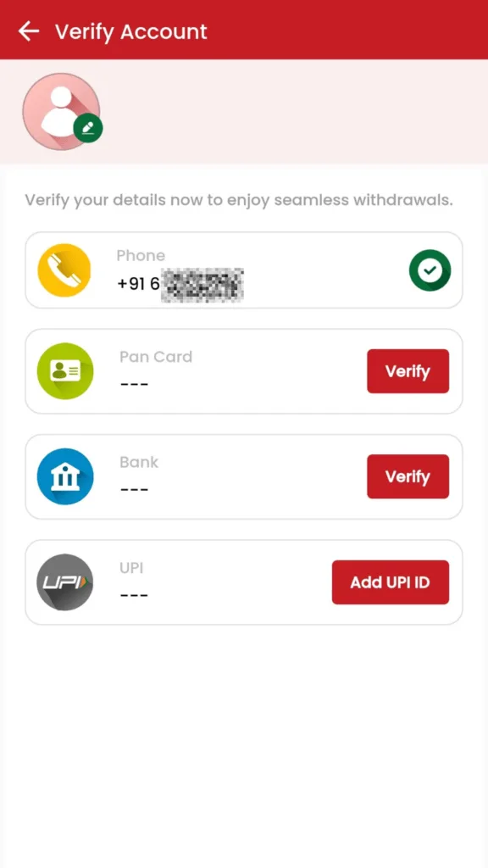The image size is (488, 868).
Task: Tap the empty UPI value dashes
Action: click(x=134, y=596)
